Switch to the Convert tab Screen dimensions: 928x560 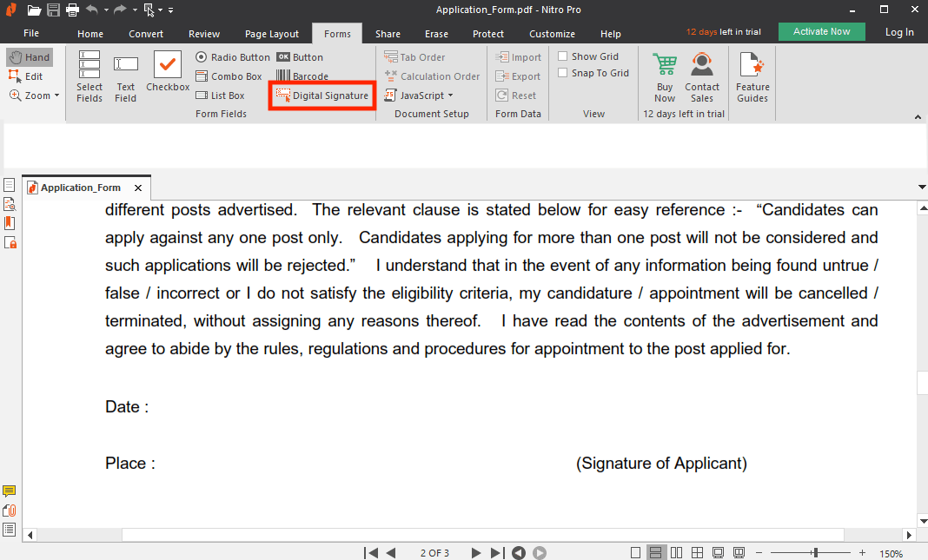click(x=146, y=33)
